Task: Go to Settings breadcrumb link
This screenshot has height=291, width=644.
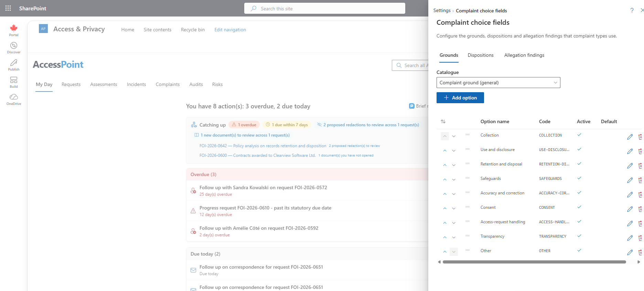Action: pyautogui.click(x=442, y=11)
